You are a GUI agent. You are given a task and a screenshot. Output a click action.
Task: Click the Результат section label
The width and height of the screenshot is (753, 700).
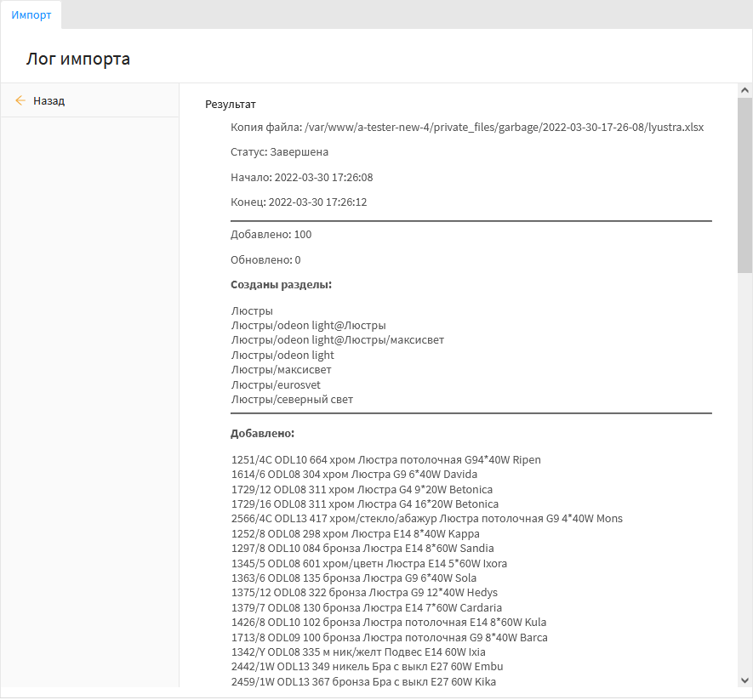click(231, 105)
